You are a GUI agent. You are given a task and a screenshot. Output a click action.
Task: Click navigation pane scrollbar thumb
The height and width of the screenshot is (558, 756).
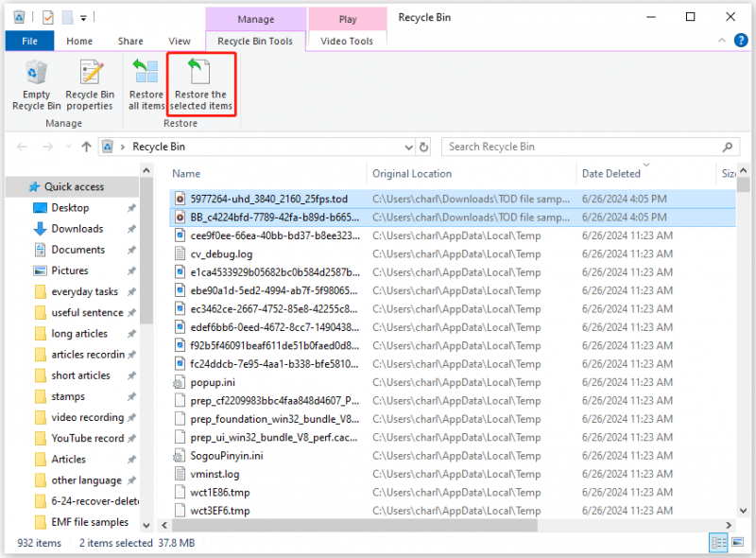click(x=146, y=251)
